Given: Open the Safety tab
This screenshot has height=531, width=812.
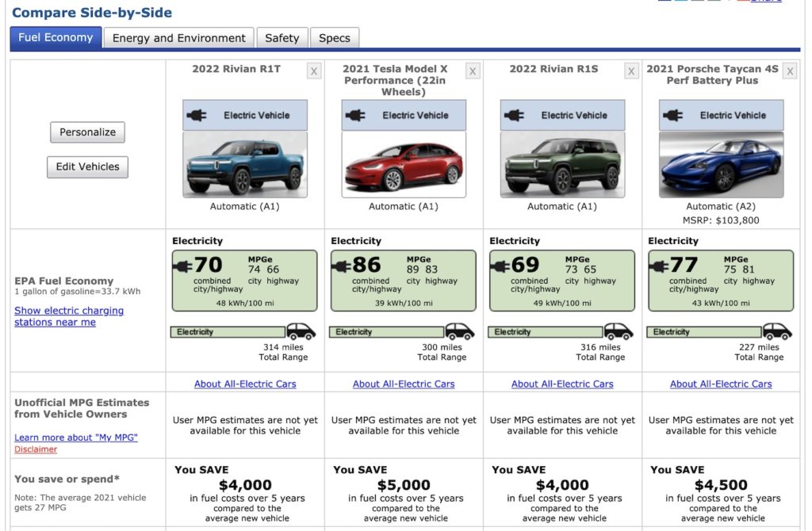Looking at the screenshot, I should (x=282, y=38).
